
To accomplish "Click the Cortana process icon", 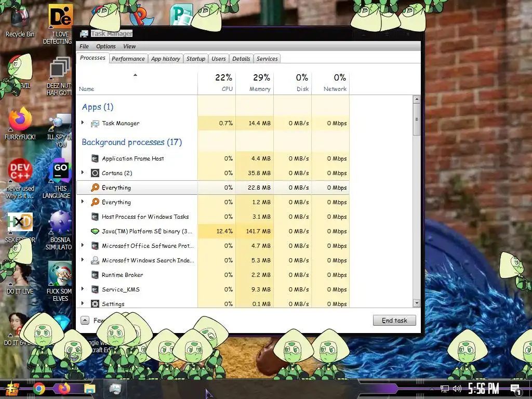I will [x=95, y=173].
